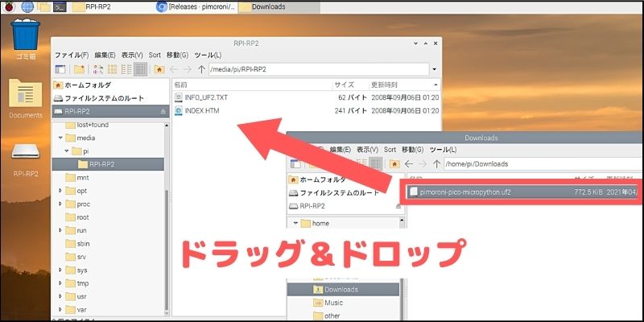Select mnt folder in tree
The width and height of the screenshot is (644, 322).
[83, 177]
